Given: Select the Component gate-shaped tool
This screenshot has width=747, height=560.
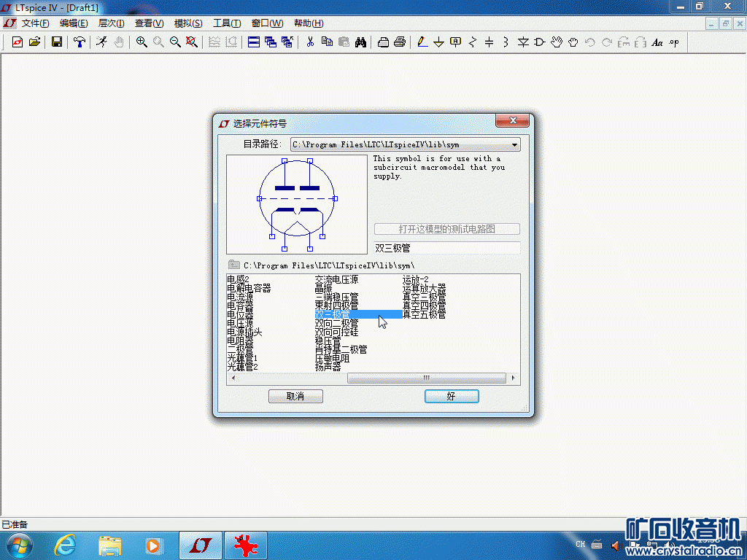Looking at the screenshot, I should click(x=539, y=42).
